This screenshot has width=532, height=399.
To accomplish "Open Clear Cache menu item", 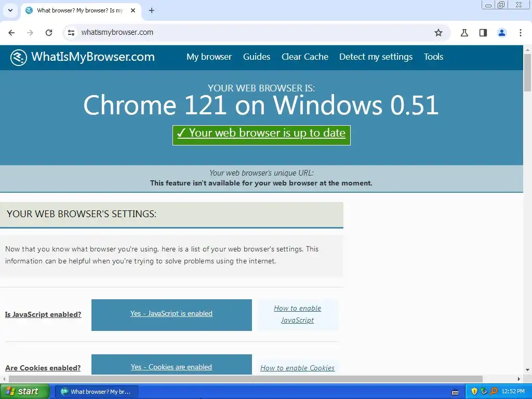I will point(304,57).
